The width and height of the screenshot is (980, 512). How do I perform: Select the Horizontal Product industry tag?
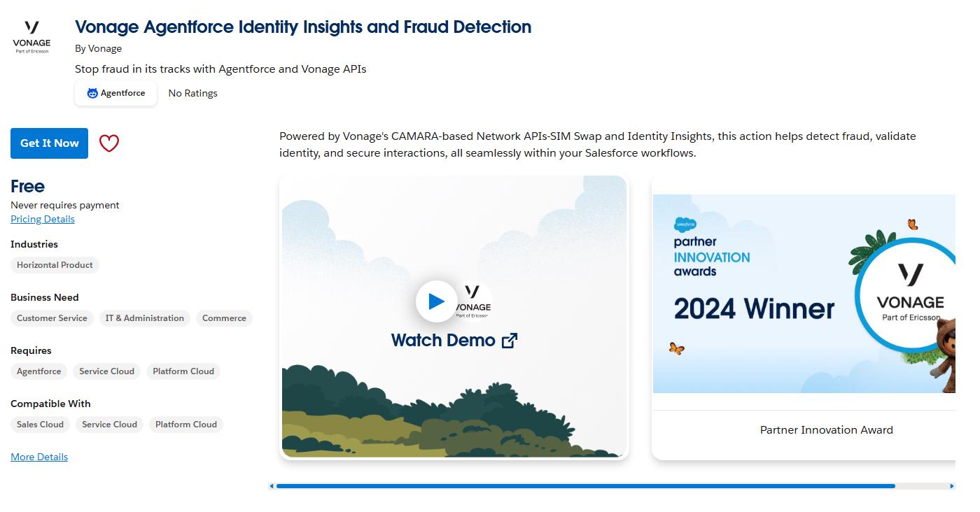pyautogui.click(x=55, y=265)
